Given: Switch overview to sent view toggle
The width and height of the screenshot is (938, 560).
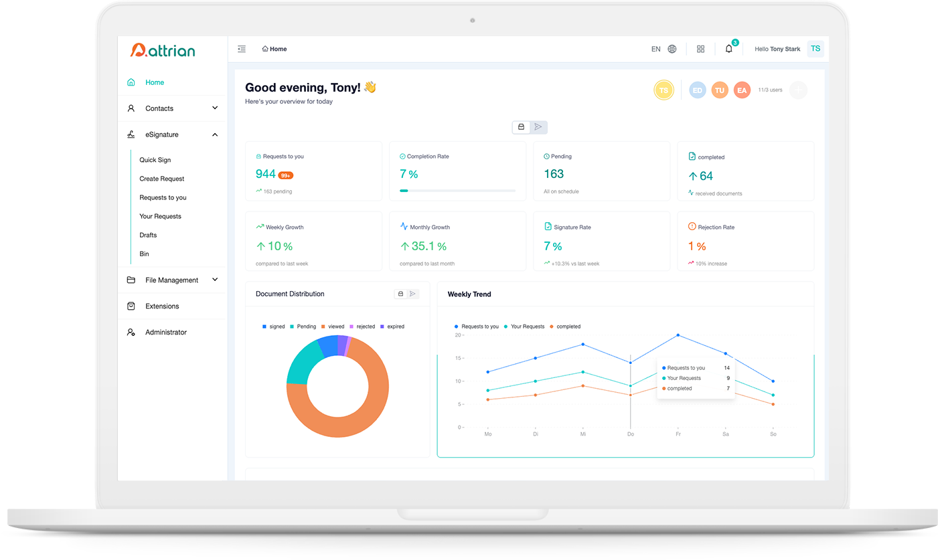Looking at the screenshot, I should pos(538,127).
